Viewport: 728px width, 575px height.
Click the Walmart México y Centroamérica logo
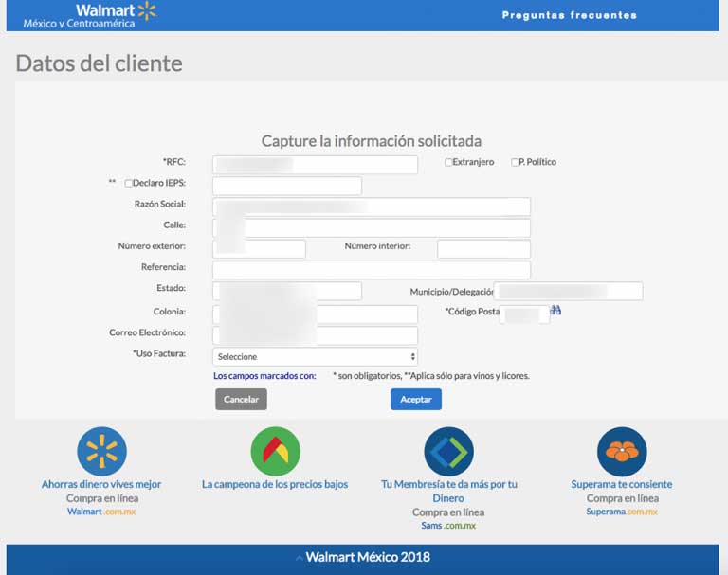point(90,15)
